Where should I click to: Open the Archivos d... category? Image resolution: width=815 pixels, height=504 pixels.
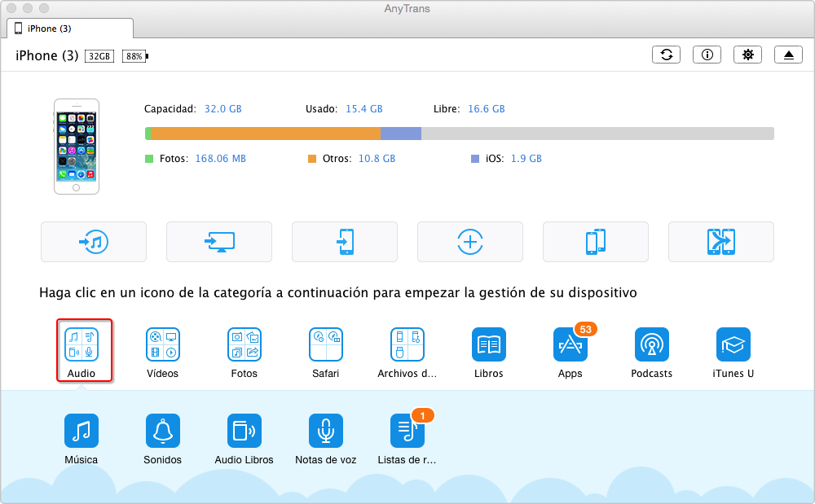pos(407,344)
